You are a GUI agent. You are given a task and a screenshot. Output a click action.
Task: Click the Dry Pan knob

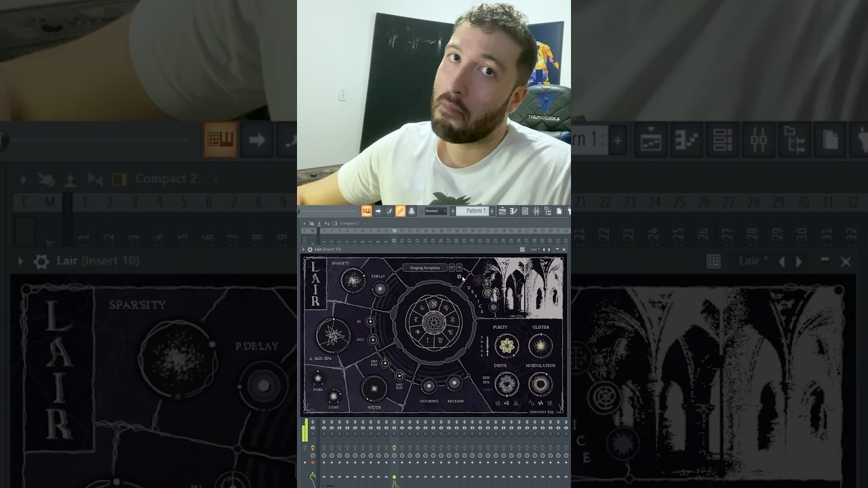pyautogui.click(x=385, y=363)
